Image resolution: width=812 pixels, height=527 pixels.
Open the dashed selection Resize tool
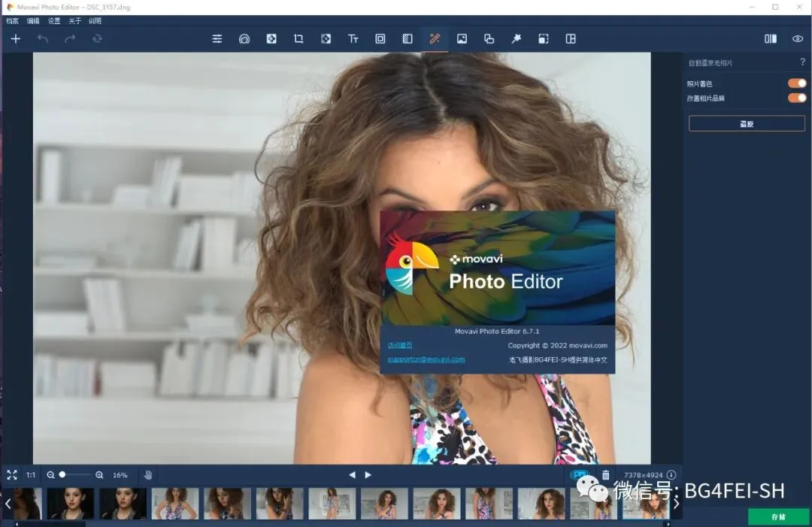[544, 39]
